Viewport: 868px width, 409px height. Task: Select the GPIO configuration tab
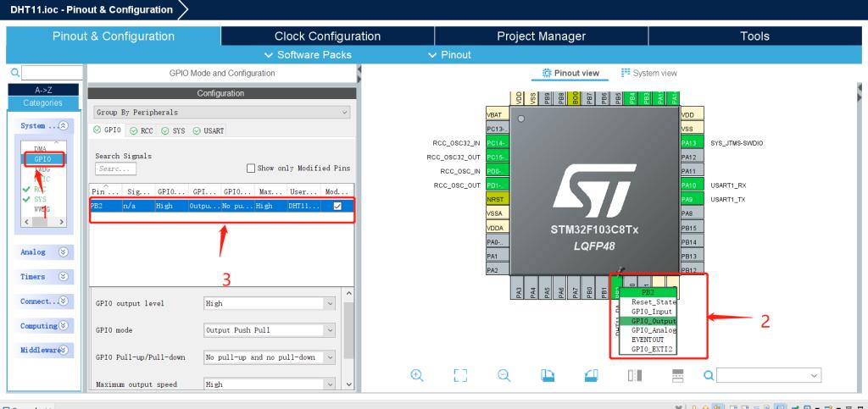[x=107, y=130]
